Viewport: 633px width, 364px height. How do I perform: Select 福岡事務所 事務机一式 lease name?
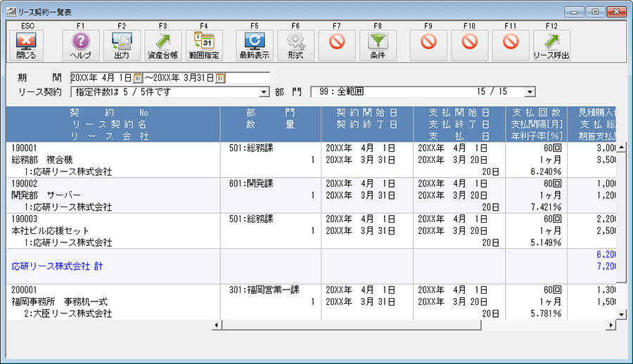tap(59, 302)
